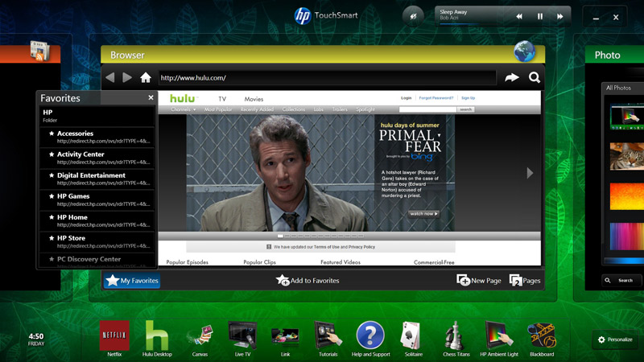Launch Chess Titans
This screenshot has height=362, width=644.
(456, 339)
